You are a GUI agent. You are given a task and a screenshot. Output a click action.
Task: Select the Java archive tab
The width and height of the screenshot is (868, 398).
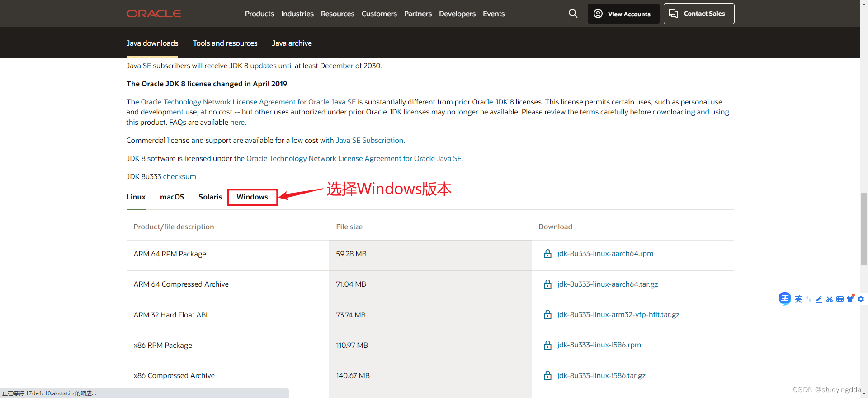pos(292,43)
